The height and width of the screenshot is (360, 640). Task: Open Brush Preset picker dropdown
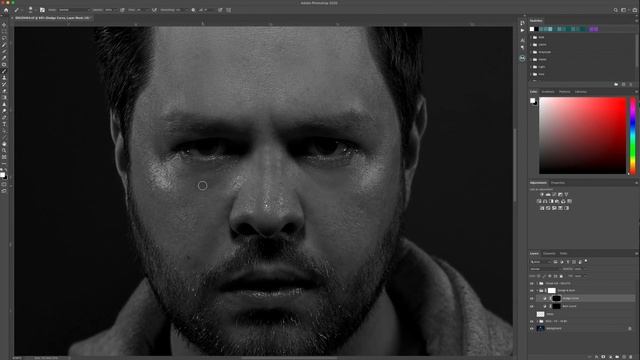pyautogui.click(x=31, y=10)
